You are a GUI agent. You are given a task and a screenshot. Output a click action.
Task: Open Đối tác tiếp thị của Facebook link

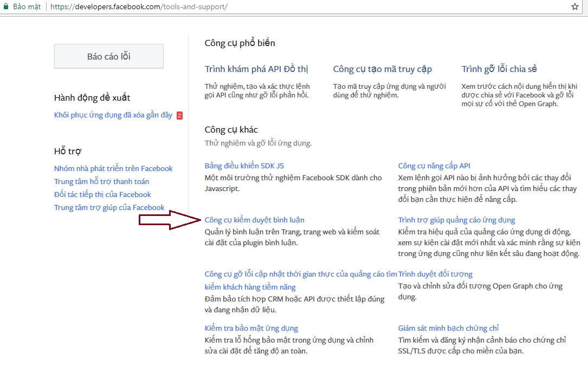click(x=102, y=194)
